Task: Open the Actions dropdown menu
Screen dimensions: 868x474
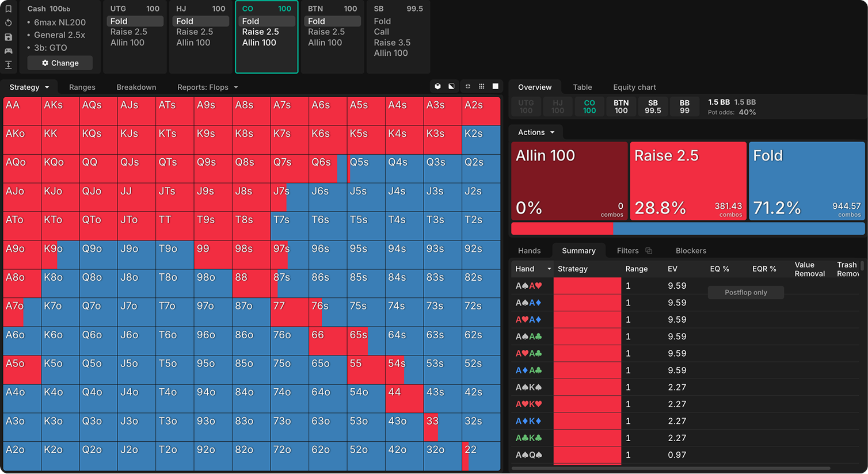Action: point(536,132)
